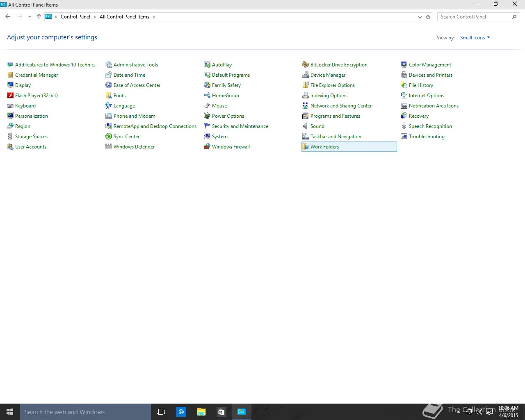Click the Troubleshooting icon
Viewport: 525px width, 420px height.
click(x=404, y=136)
